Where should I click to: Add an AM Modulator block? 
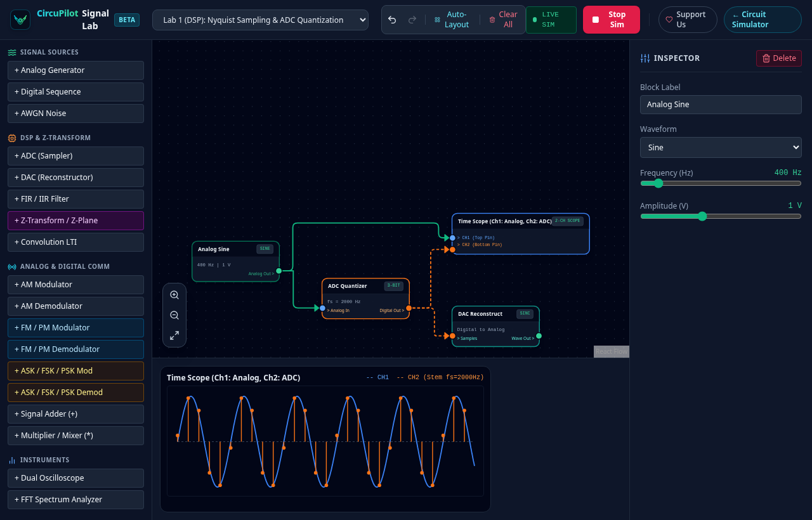(75, 285)
